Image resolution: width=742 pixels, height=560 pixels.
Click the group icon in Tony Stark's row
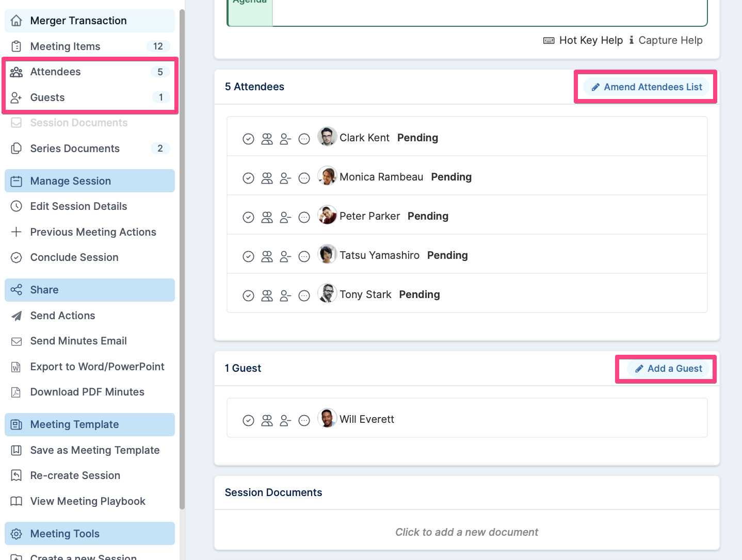coord(267,295)
